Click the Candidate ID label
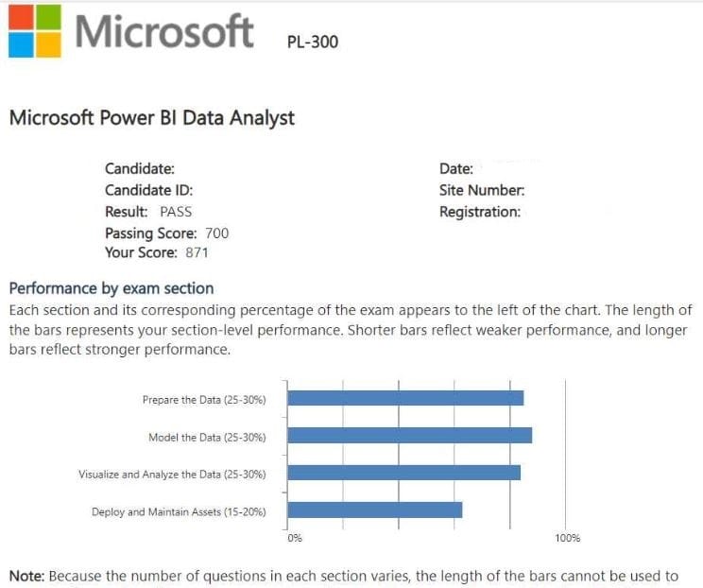 point(148,190)
